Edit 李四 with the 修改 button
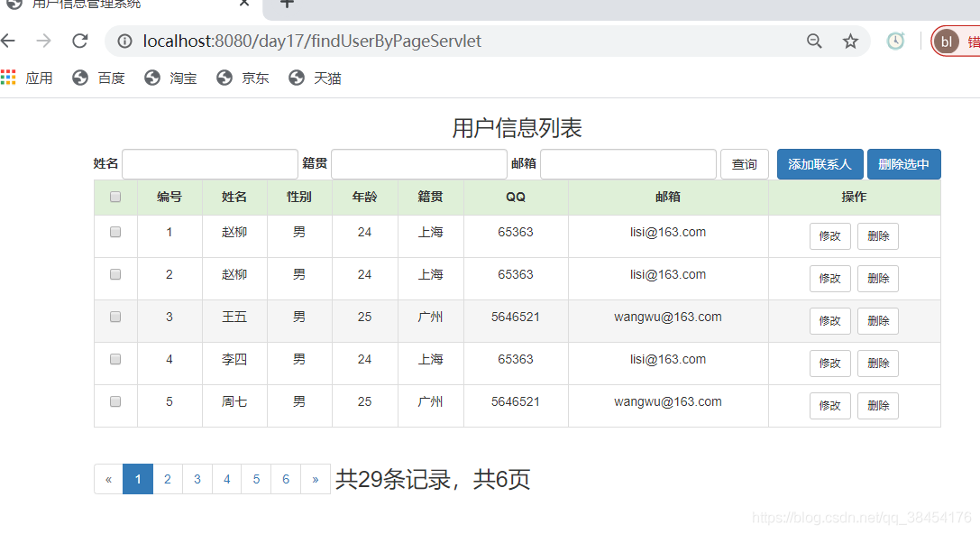Image resolution: width=980 pixels, height=534 pixels. coord(830,364)
